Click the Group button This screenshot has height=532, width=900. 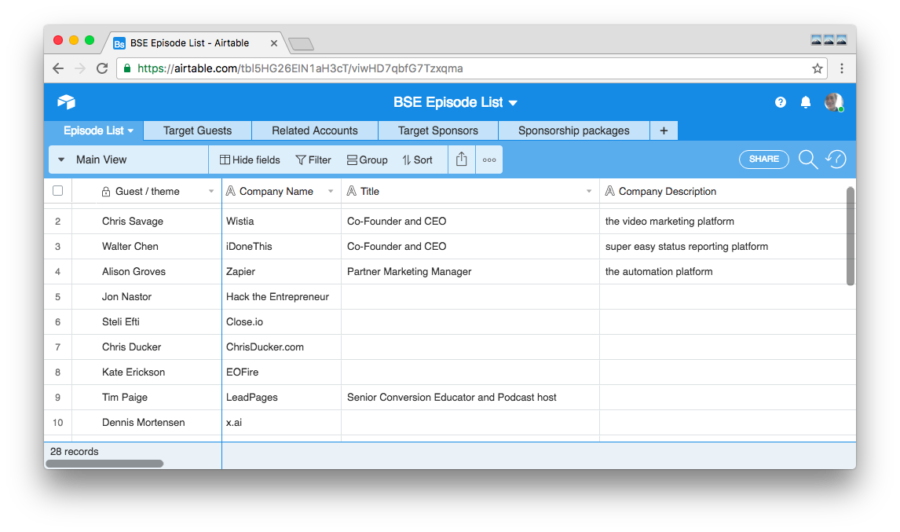tap(367, 160)
